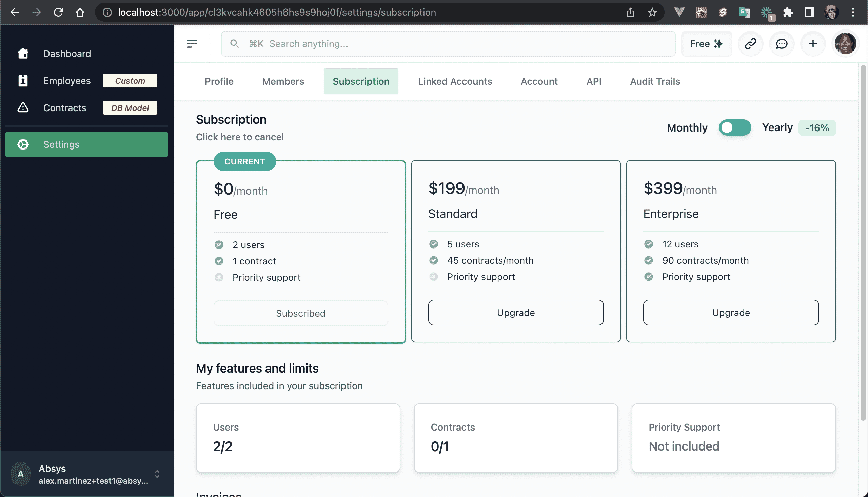Viewport: 868px width, 497px height.
Task: Click the search magnifier icon
Action: [234, 44]
